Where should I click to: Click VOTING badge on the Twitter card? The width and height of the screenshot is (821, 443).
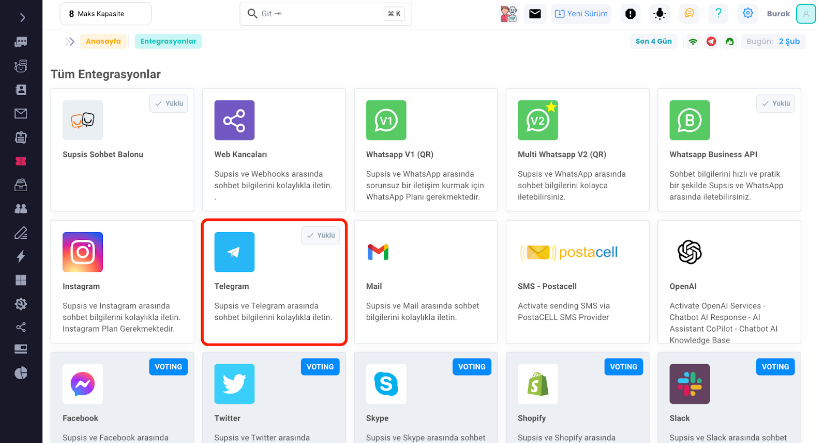[320, 367]
